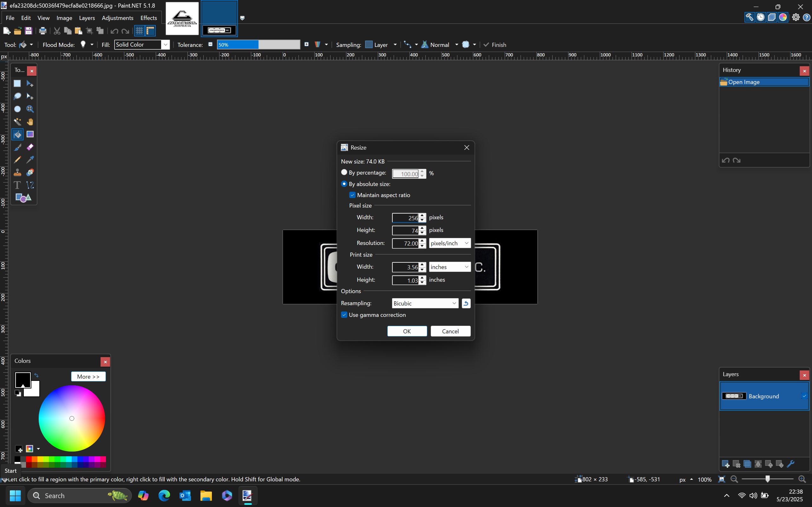Click the Save icon in toolbar
Image resolution: width=812 pixels, height=507 pixels.
click(29, 31)
